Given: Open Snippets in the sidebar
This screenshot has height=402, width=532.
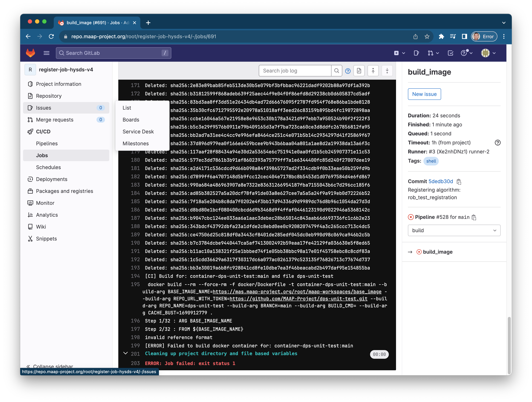Looking at the screenshot, I should [66, 239].
